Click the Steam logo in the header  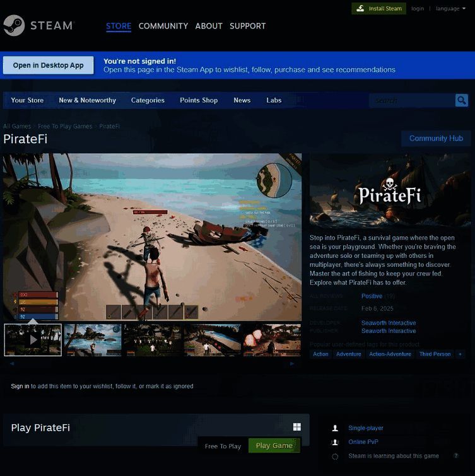tap(38, 26)
